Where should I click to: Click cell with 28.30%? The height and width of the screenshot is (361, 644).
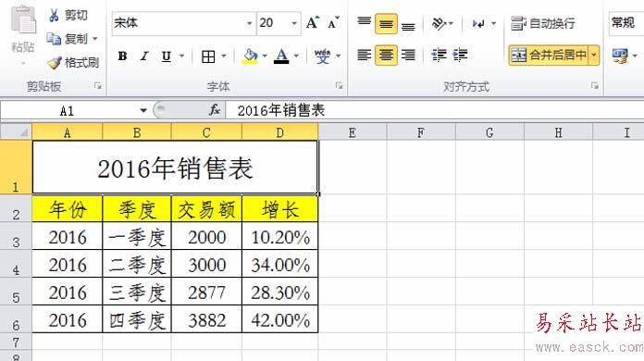[280, 293]
